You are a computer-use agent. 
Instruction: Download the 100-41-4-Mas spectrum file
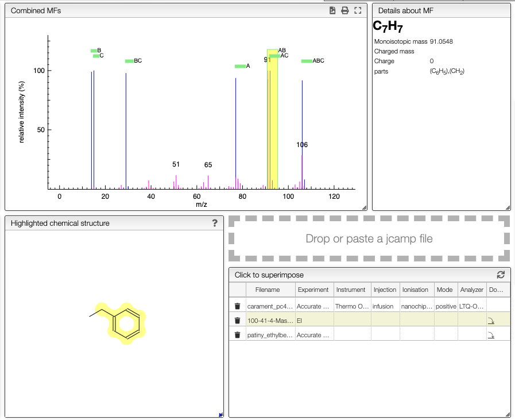click(x=491, y=321)
